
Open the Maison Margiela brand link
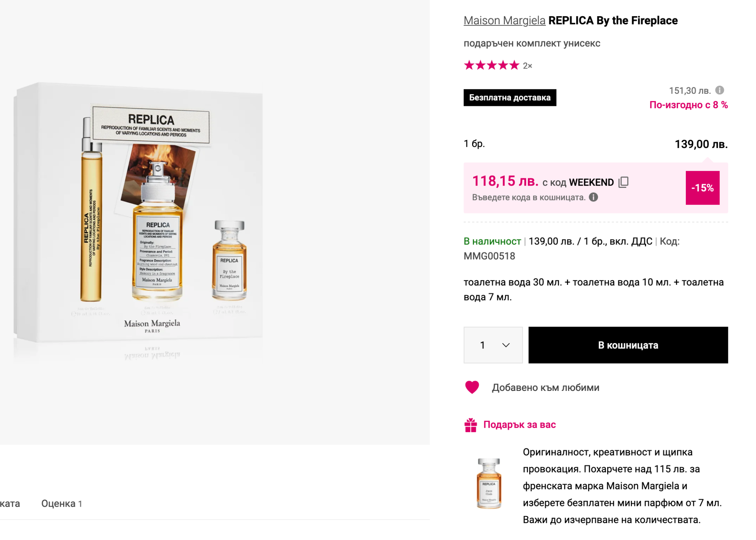[x=504, y=21]
